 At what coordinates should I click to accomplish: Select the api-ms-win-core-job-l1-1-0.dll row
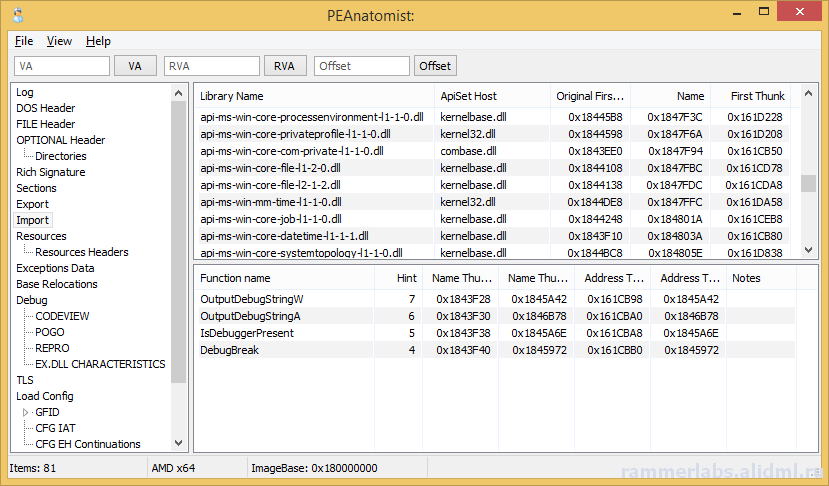496,219
